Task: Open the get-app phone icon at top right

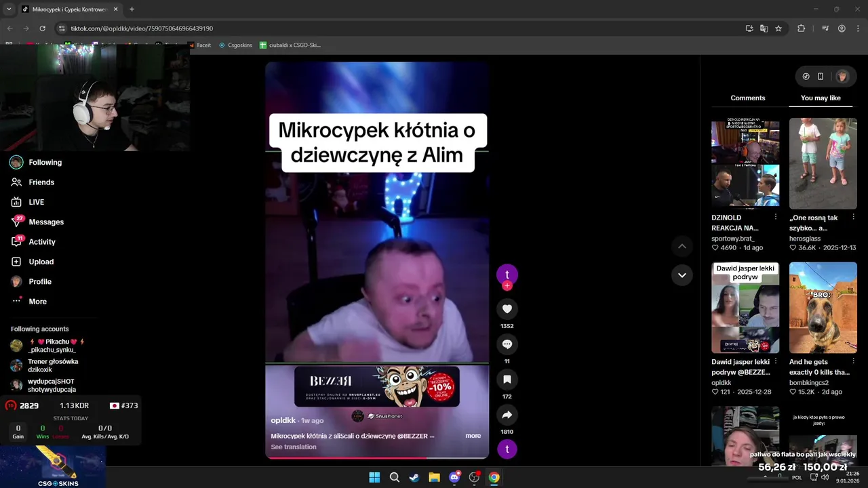Action: tap(821, 77)
